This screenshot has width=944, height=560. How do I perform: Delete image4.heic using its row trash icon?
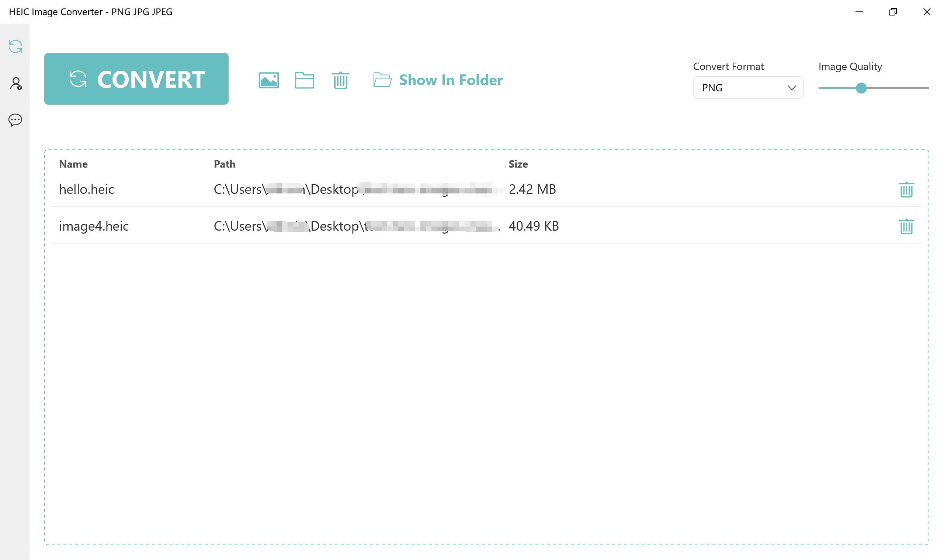tap(906, 227)
